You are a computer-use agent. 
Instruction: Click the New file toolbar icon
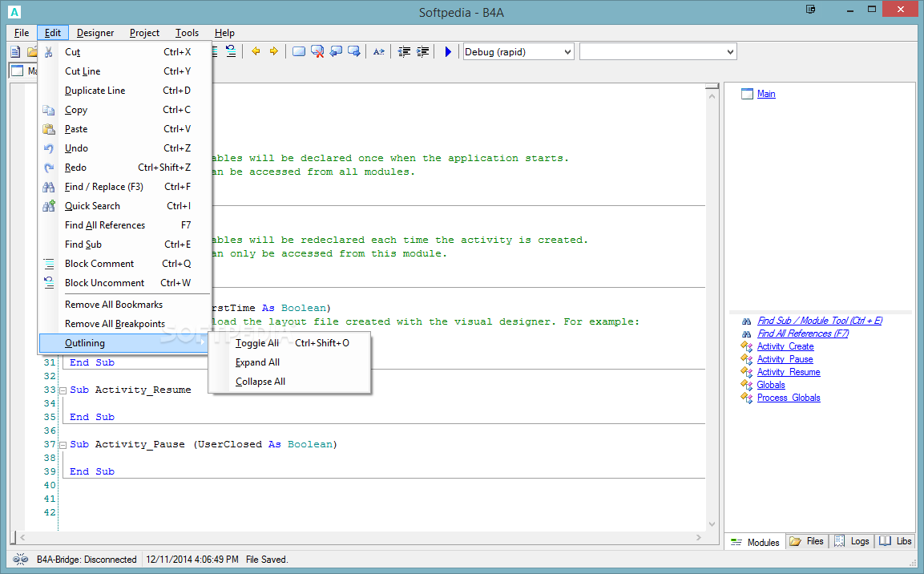point(15,52)
